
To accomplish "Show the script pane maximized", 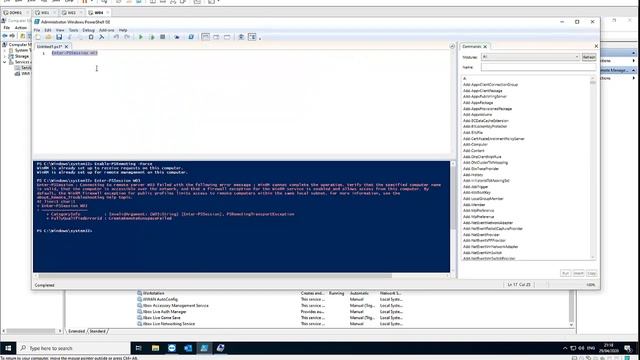I will point(227,37).
